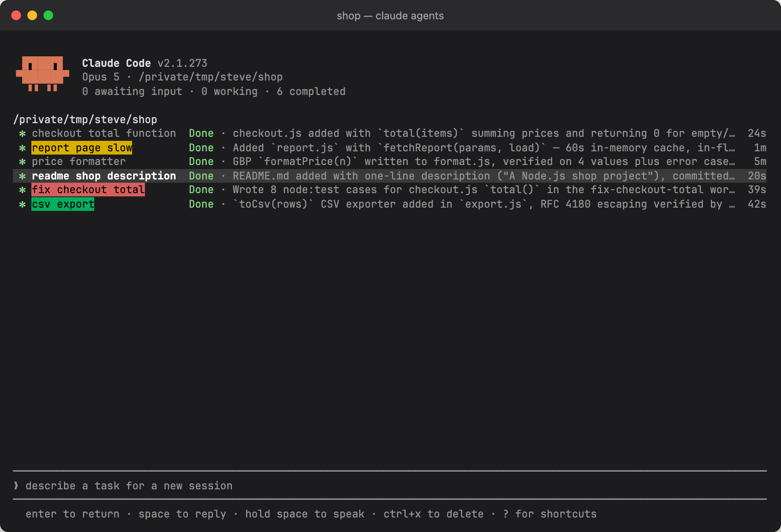Click asterisk icon beside csv export
The height and width of the screenshot is (532, 781).
point(23,204)
